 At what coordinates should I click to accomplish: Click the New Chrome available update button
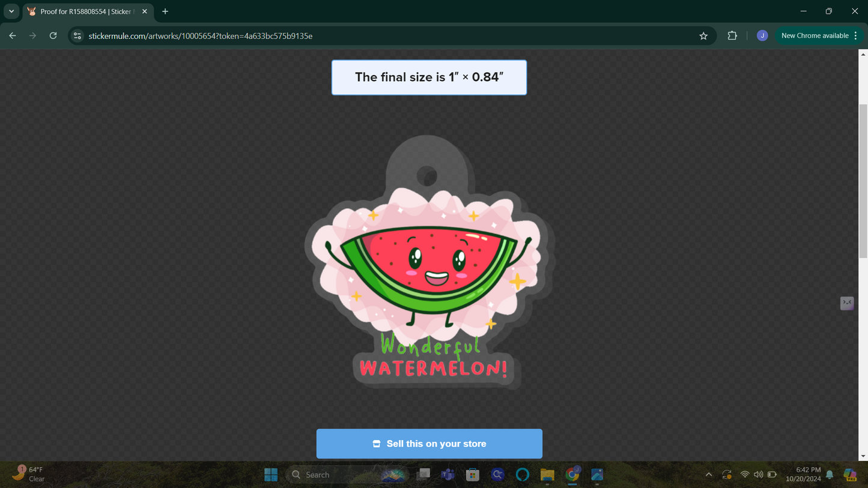click(x=814, y=36)
